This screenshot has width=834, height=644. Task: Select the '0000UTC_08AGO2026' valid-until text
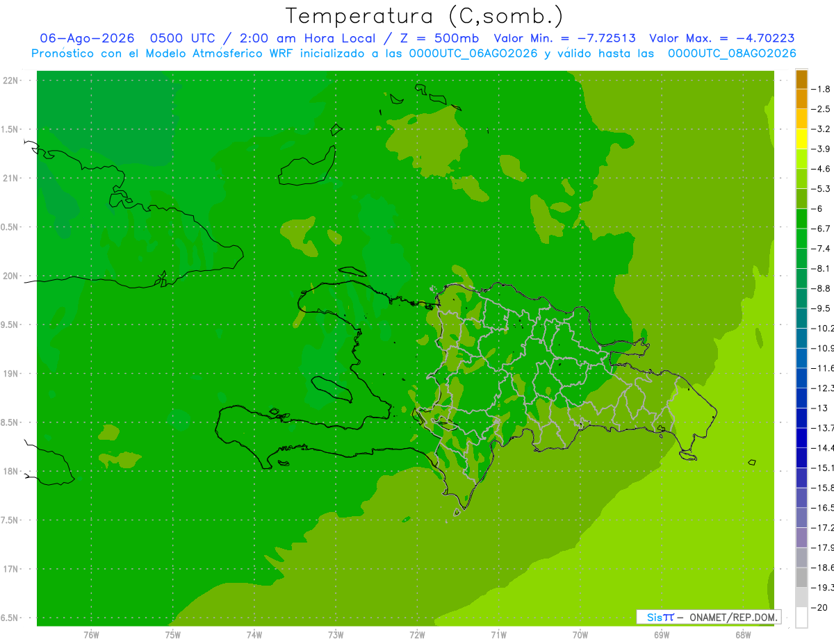pyautogui.click(x=732, y=53)
